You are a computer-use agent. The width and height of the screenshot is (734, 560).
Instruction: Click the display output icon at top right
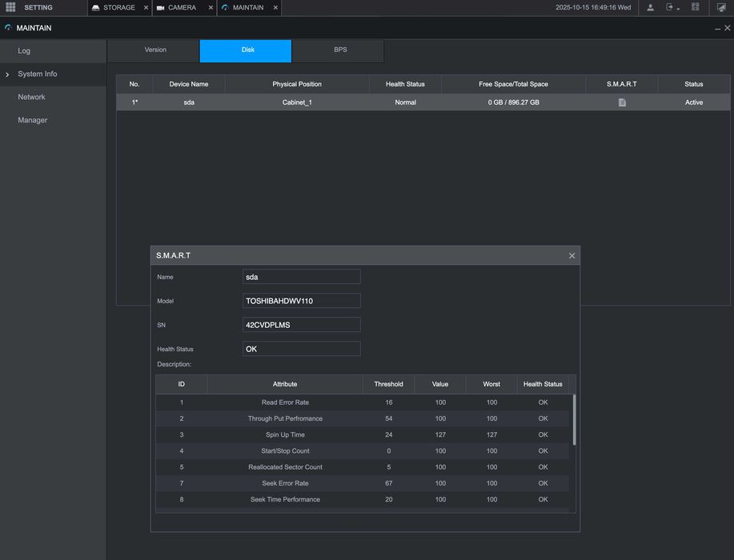721,7
